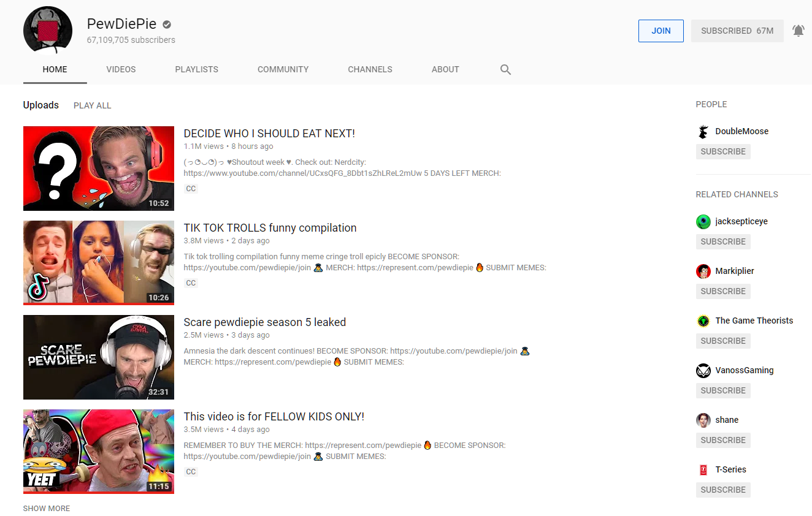This screenshot has height=516, width=812.
Task: Open the T-Series channel name link
Action: pos(731,469)
